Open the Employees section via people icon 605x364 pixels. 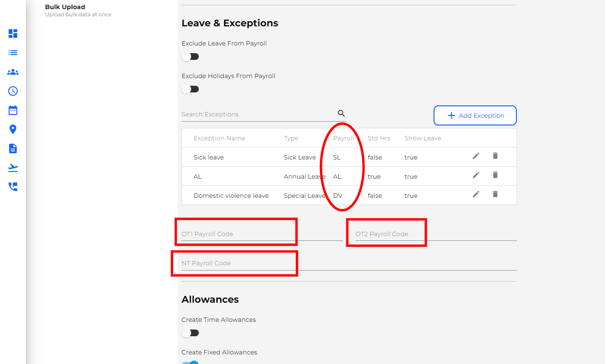point(13,72)
